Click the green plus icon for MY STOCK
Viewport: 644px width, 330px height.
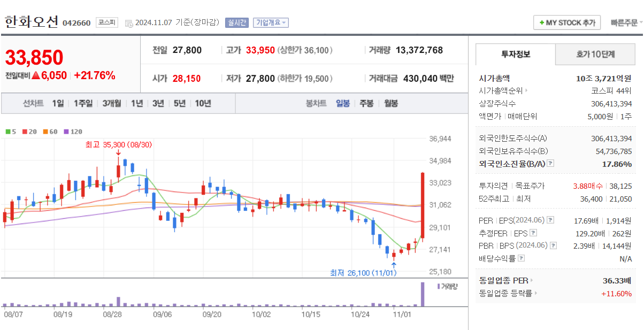coord(542,23)
